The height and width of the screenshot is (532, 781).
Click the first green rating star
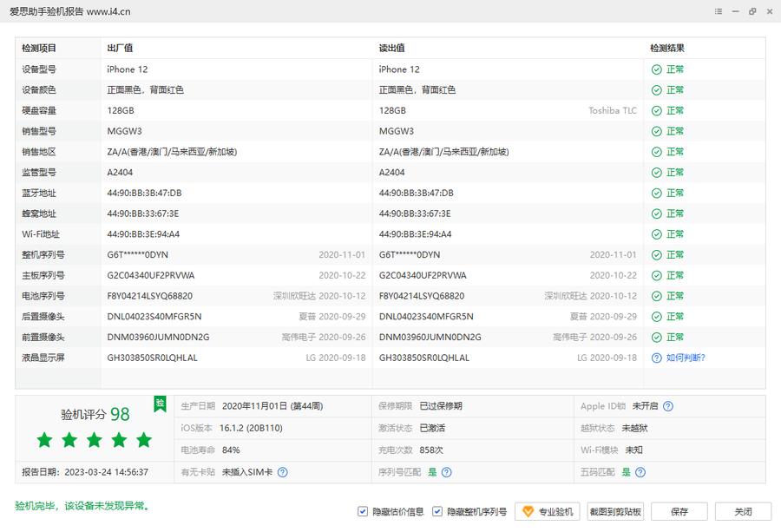45,440
